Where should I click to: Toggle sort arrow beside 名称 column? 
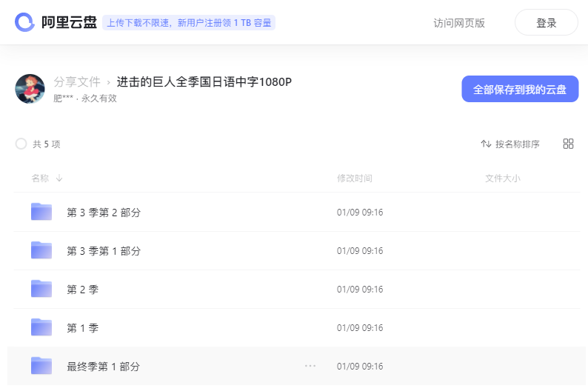click(59, 178)
